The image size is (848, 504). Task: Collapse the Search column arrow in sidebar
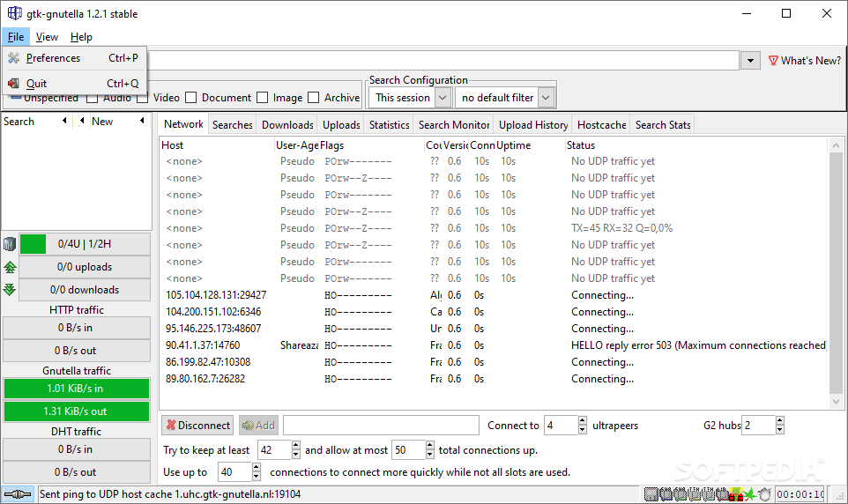point(65,121)
